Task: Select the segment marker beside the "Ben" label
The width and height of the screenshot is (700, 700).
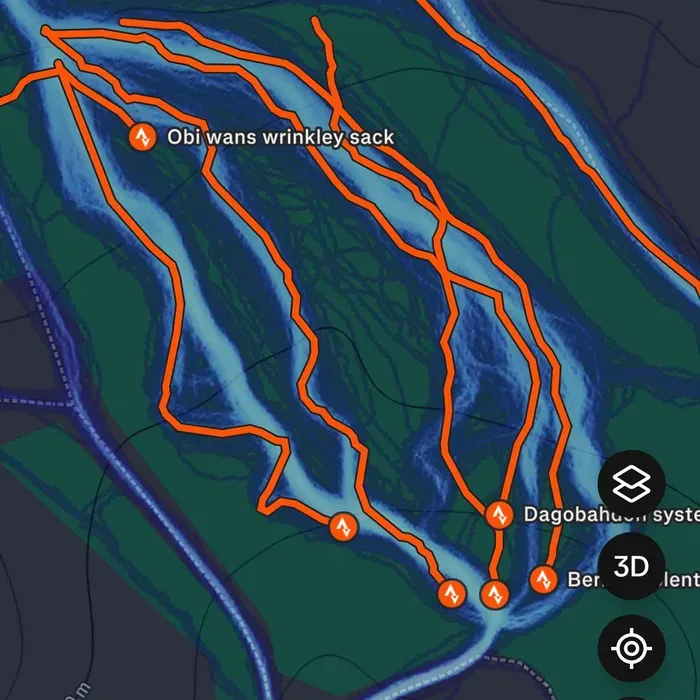Action: point(543,579)
